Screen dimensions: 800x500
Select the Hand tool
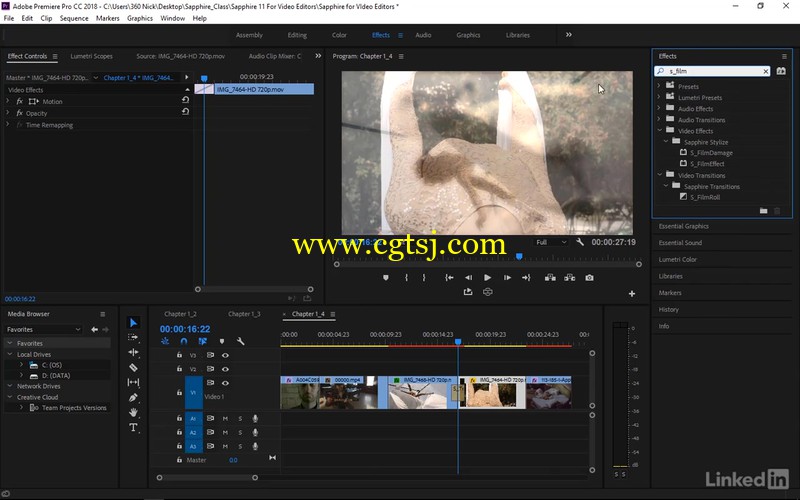point(133,412)
